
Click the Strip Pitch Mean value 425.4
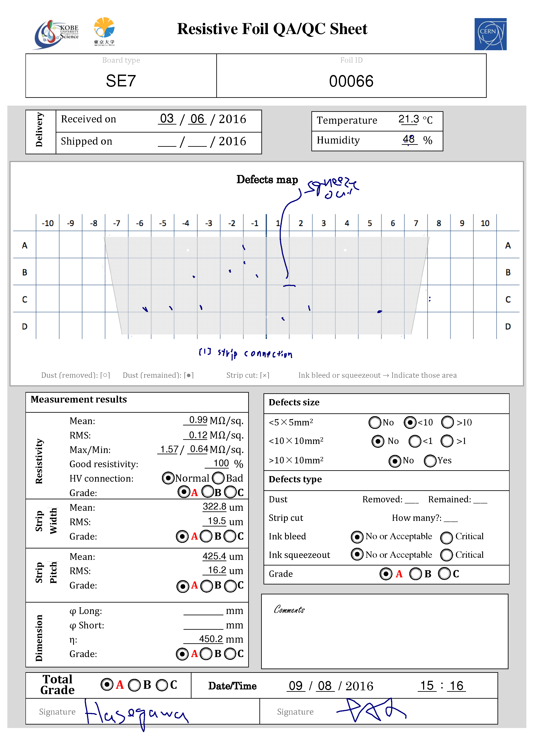215,556
